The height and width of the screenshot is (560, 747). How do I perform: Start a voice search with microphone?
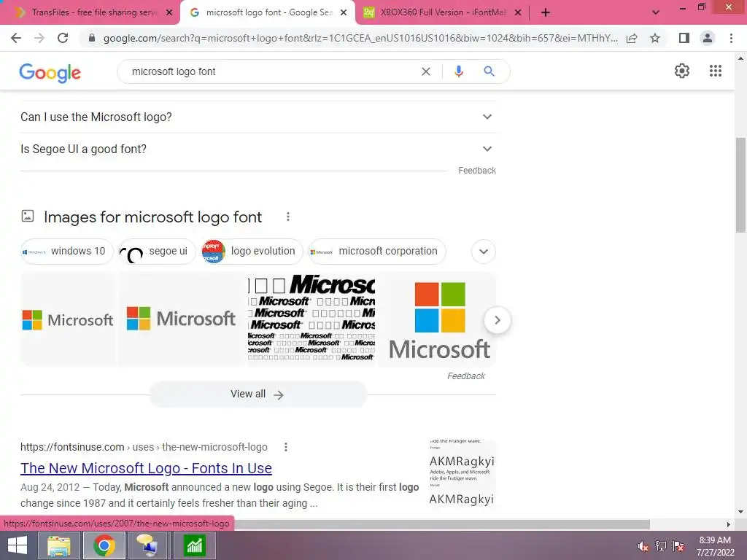tap(458, 71)
